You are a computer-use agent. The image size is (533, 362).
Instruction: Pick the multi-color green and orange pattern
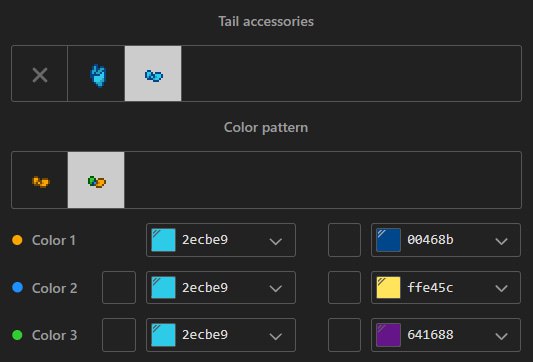[96, 180]
